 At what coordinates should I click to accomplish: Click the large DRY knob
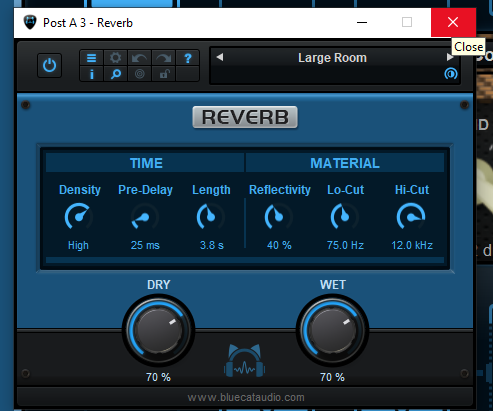pos(158,330)
